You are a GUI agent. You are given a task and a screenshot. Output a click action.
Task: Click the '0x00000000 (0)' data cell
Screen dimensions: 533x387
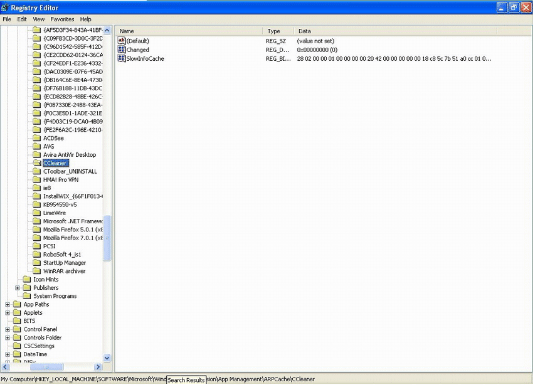pyautogui.click(x=317, y=50)
